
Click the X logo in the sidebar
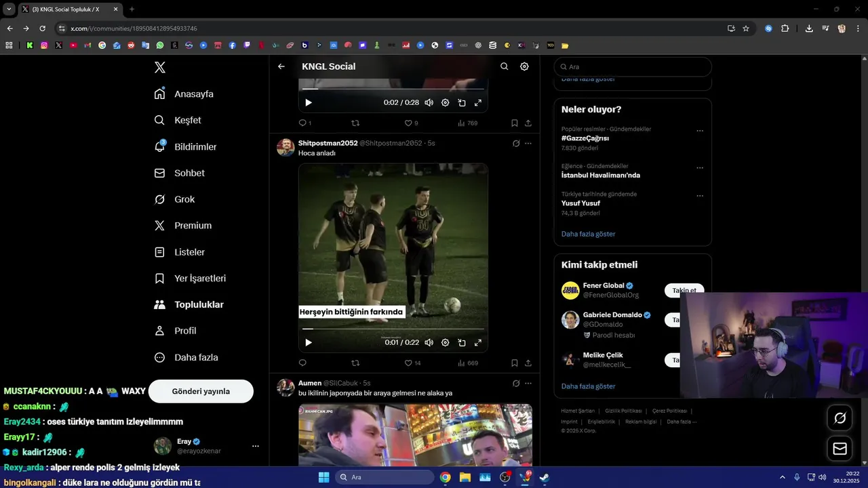point(160,67)
